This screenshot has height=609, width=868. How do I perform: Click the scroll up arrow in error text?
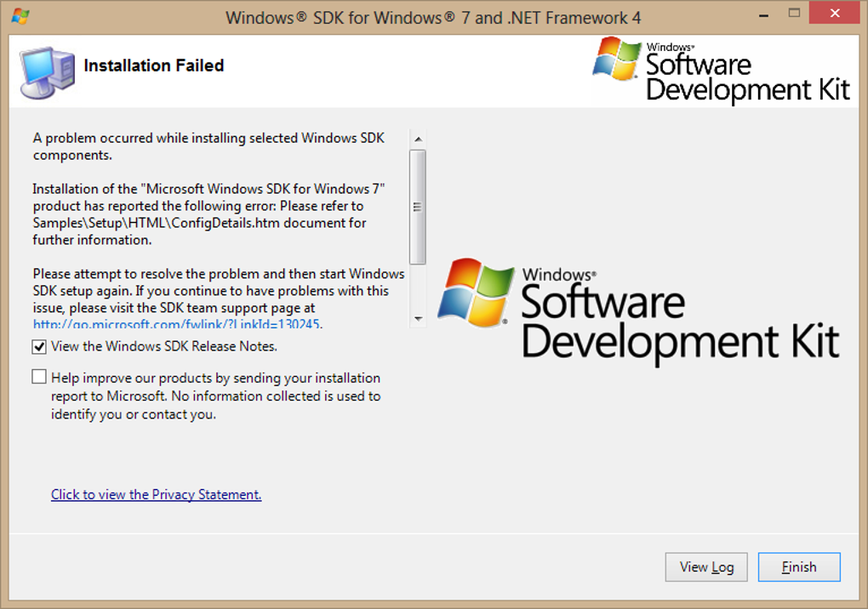pos(418,139)
